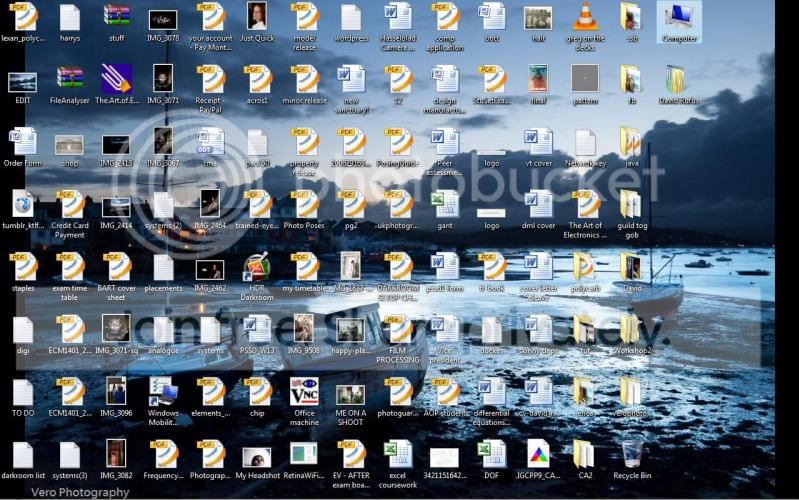Viewport: 799px width, 500px height.
Task: Select the 'BART cover sheet' PDF icon
Action: (117, 267)
